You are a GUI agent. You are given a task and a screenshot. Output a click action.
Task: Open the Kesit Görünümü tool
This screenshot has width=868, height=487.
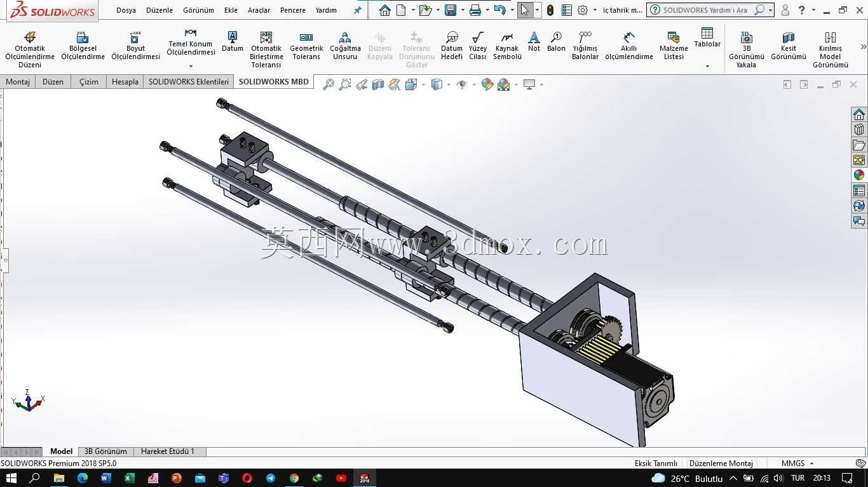[x=789, y=45]
